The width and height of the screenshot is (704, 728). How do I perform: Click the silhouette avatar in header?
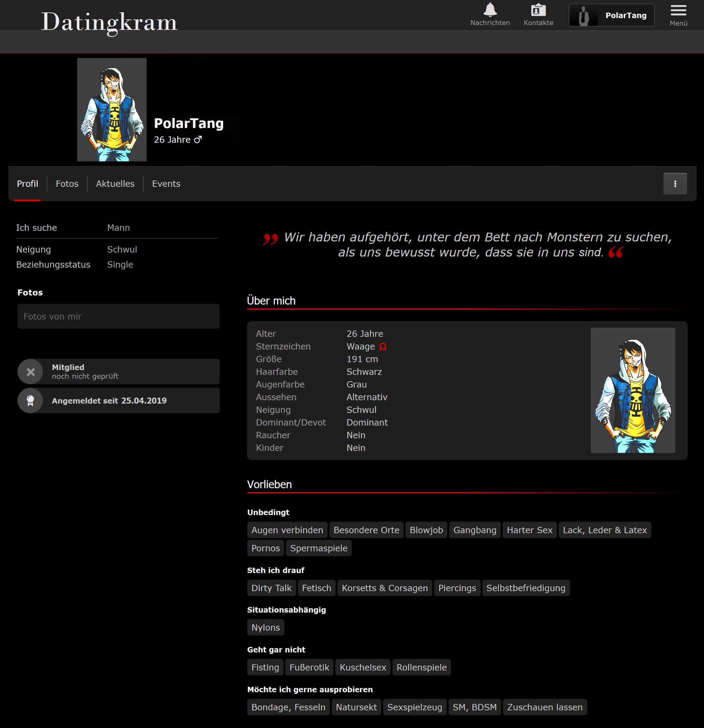584,15
